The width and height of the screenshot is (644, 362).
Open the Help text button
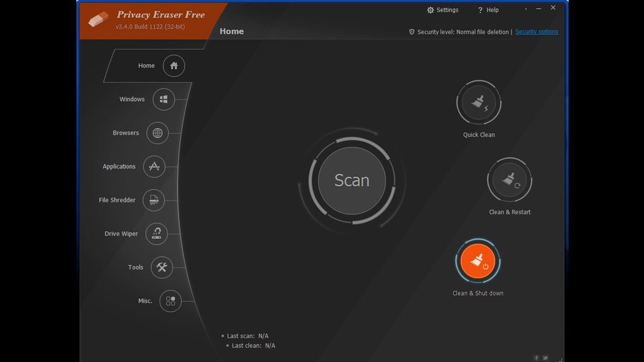[492, 10]
